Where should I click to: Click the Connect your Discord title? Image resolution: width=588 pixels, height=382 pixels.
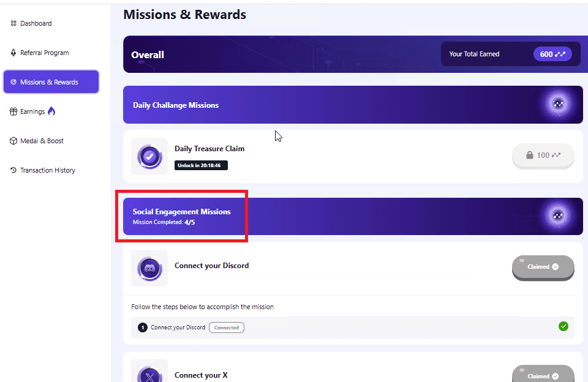pyautogui.click(x=211, y=266)
